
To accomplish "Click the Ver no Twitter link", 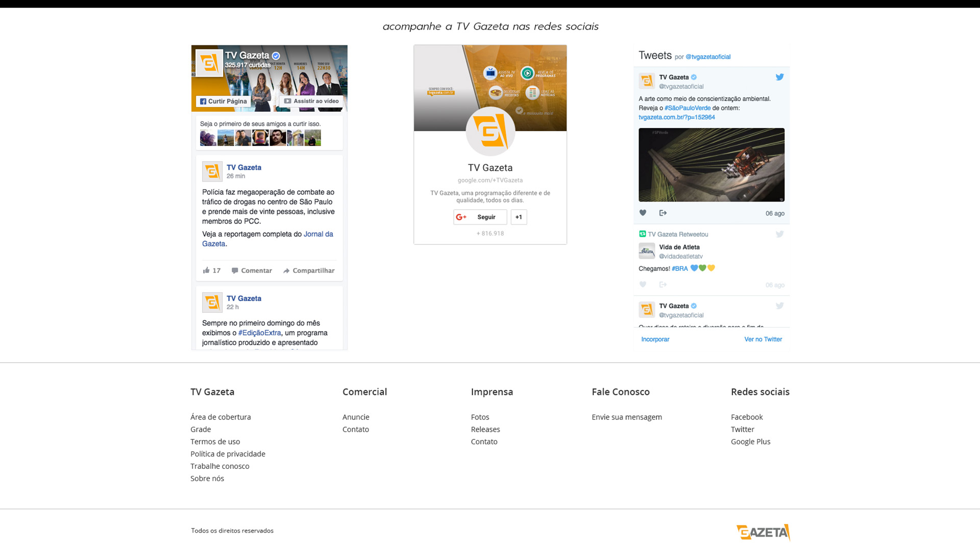I will 763,339.
